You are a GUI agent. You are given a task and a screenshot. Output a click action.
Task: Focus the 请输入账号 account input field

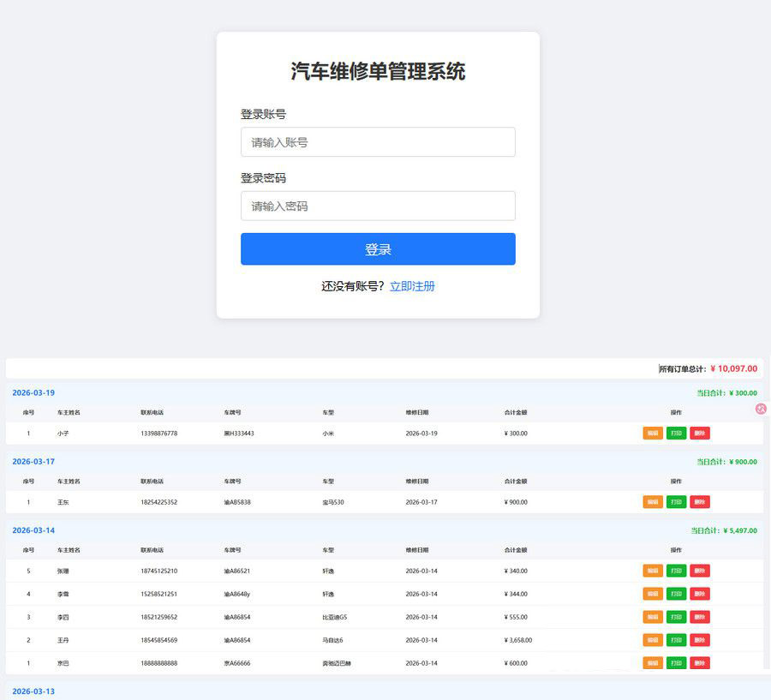378,142
